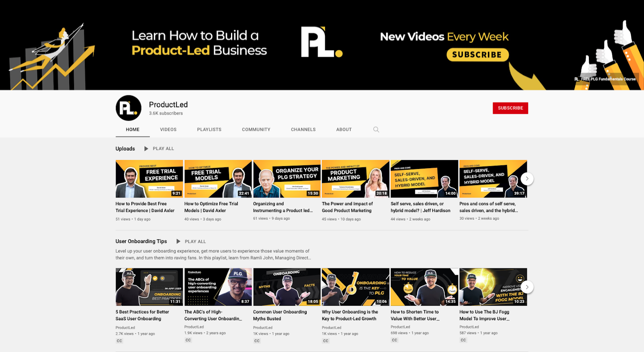Click the 3.6K subscribers count
Screen dimensions: 644x352
click(x=166, y=113)
